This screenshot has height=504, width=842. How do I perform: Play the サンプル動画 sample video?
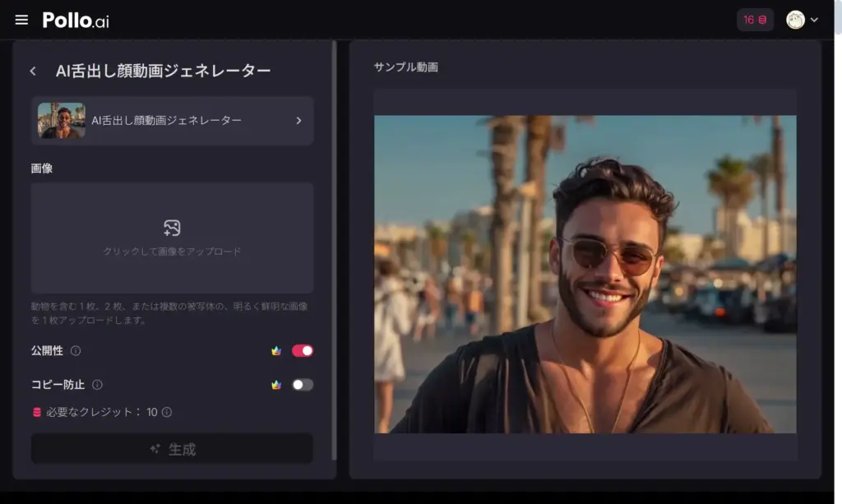585,275
